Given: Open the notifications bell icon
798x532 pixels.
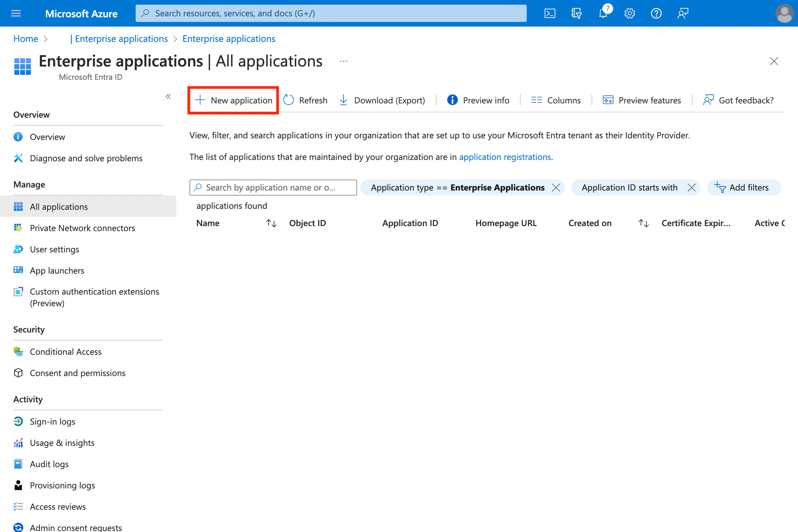Looking at the screenshot, I should pos(603,13).
